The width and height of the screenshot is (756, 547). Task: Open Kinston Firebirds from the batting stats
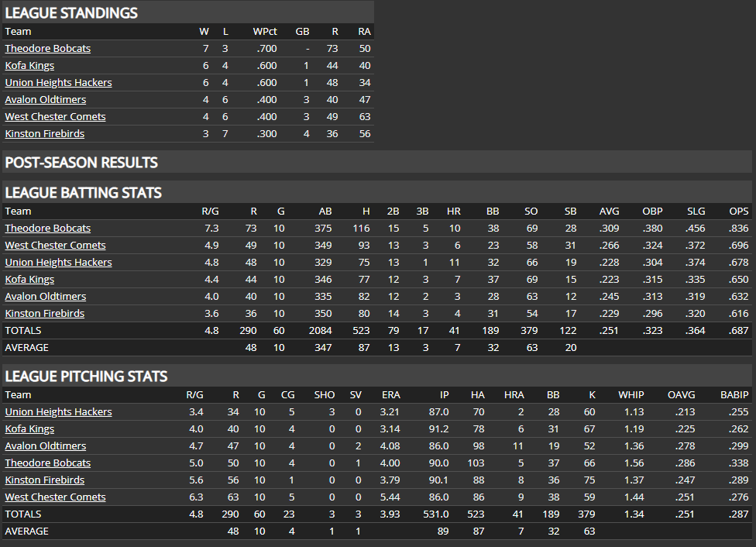coord(44,313)
